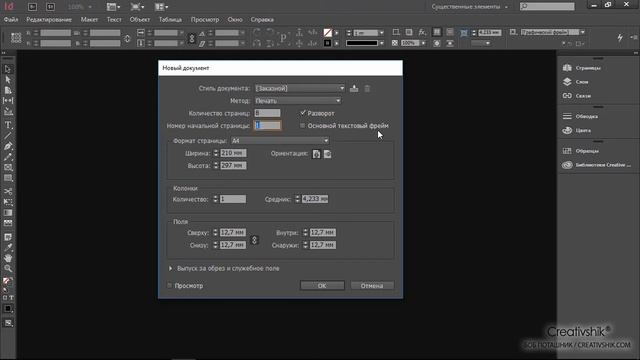Viewport: 640px width, 360px height.
Task: Open the Существенные элементы workspace dropdown
Action: [469, 7]
